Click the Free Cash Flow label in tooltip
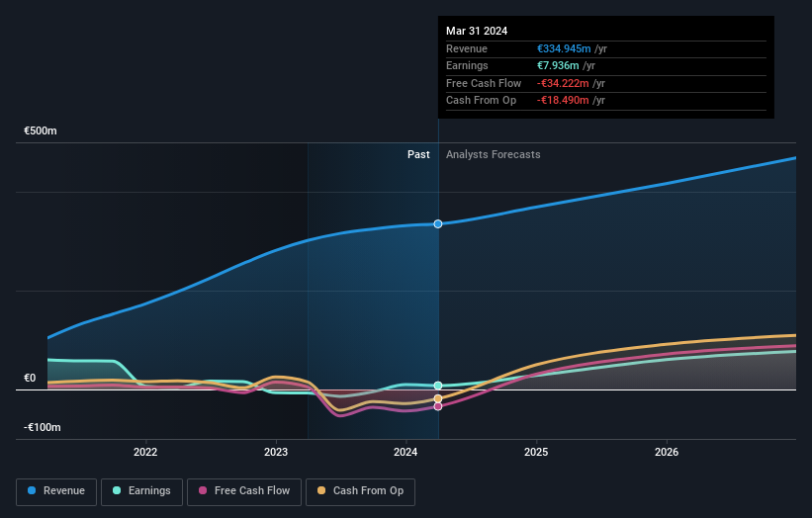This screenshot has width=812, height=518. coord(484,83)
